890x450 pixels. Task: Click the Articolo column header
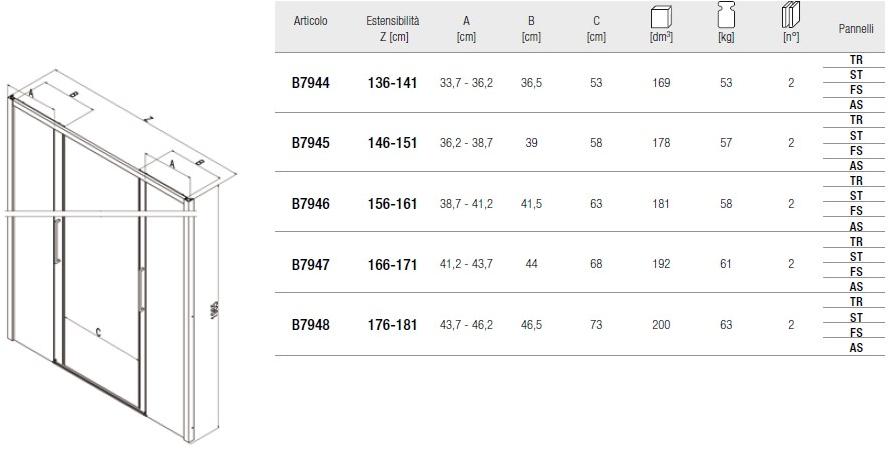[x=310, y=21]
